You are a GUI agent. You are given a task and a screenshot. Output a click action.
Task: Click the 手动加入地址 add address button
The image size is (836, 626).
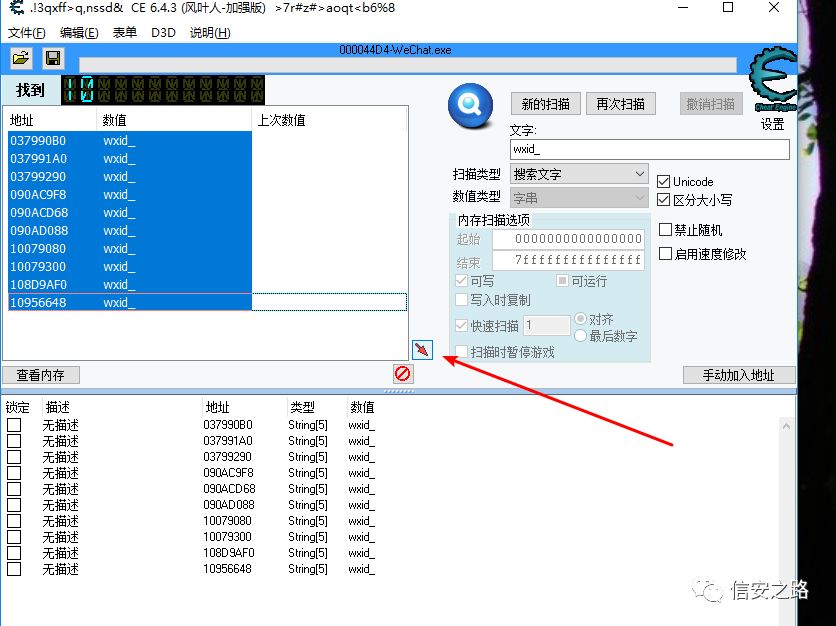coord(738,375)
